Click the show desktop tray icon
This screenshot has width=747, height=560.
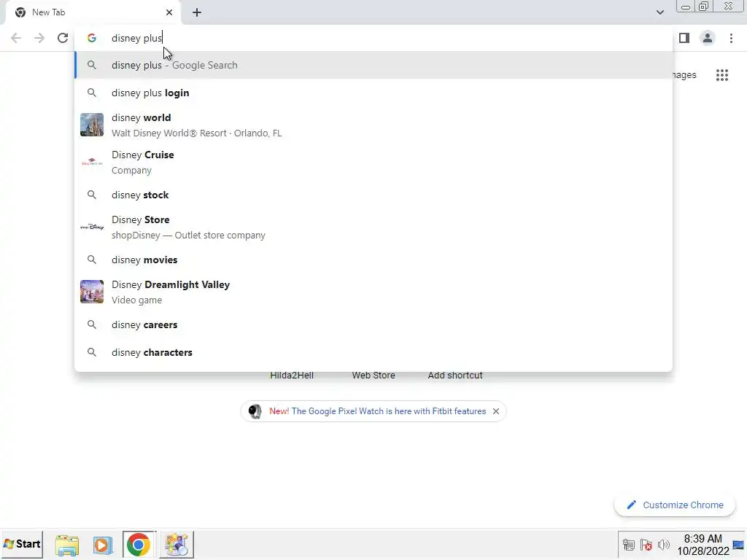(x=738, y=545)
